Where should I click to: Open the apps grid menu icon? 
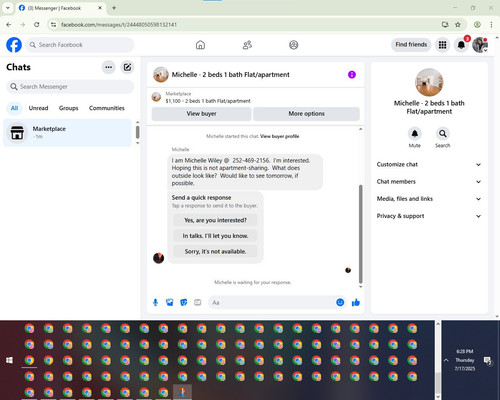tap(442, 45)
